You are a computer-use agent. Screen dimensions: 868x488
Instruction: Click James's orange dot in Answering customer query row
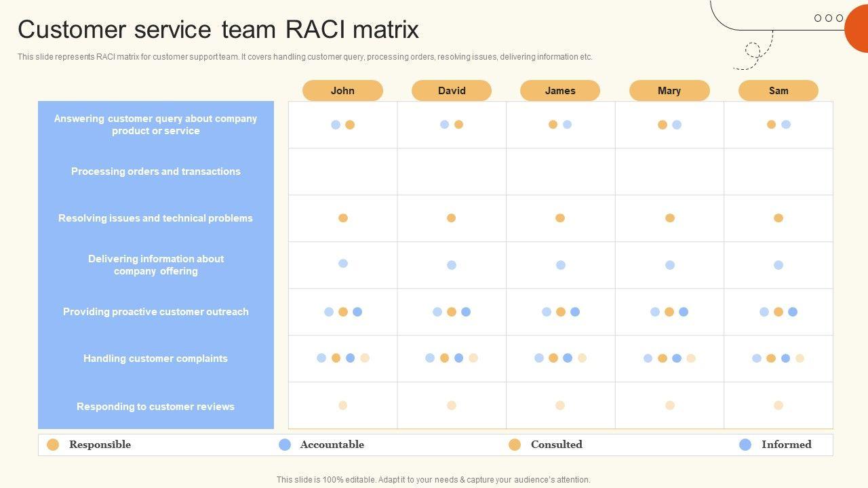coord(553,125)
